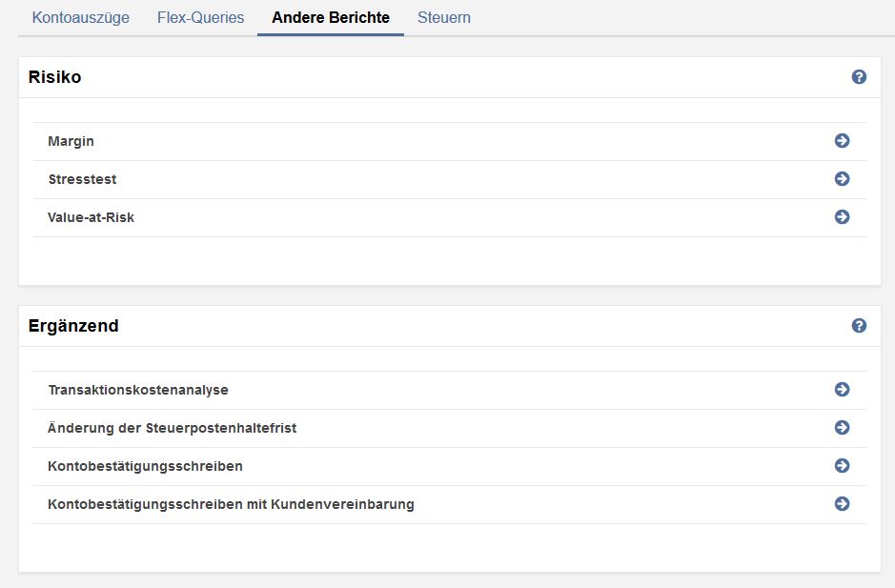Select the Stresstest report label
Viewport: 895px width, 588px height.
tap(82, 179)
